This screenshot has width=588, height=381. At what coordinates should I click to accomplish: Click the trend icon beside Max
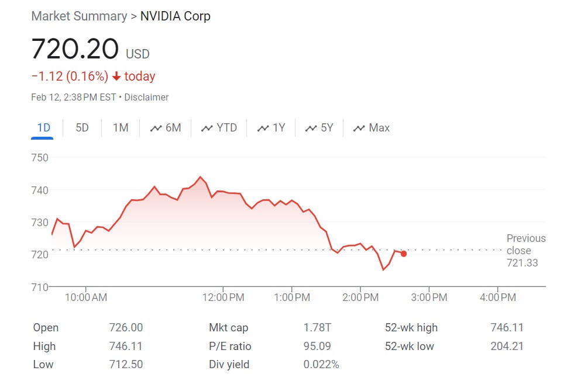(359, 128)
